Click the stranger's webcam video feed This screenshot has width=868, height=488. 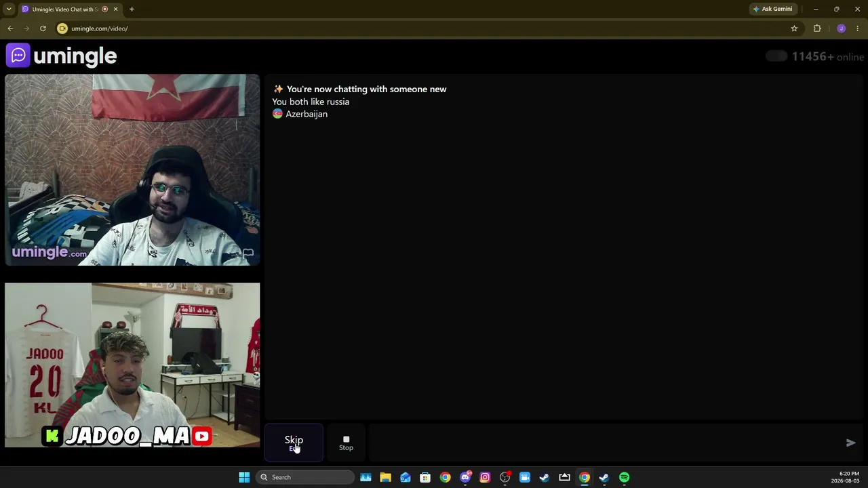point(132,169)
